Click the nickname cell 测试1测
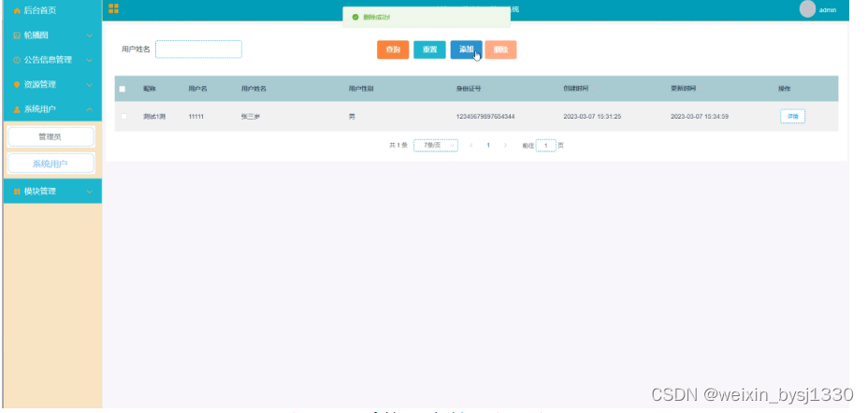The image size is (868, 413). (x=154, y=117)
